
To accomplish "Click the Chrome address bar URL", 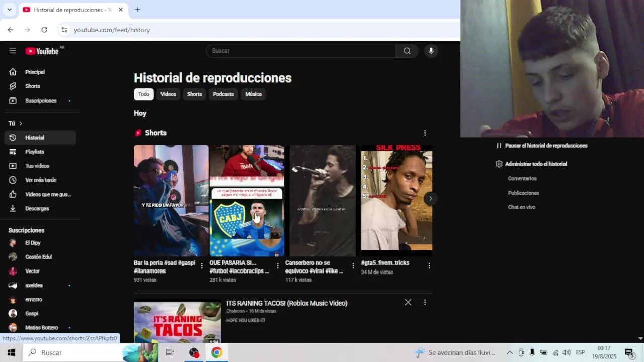I will pos(112,30).
